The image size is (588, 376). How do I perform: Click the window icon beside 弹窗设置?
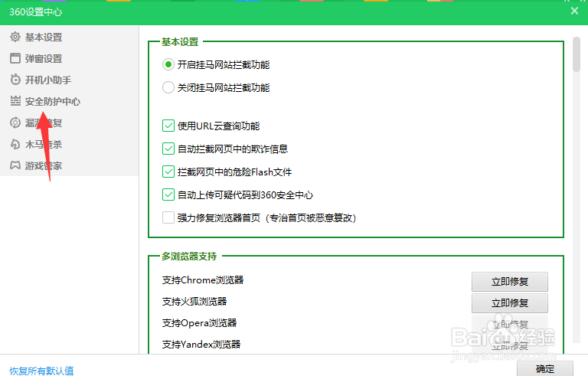pos(15,58)
